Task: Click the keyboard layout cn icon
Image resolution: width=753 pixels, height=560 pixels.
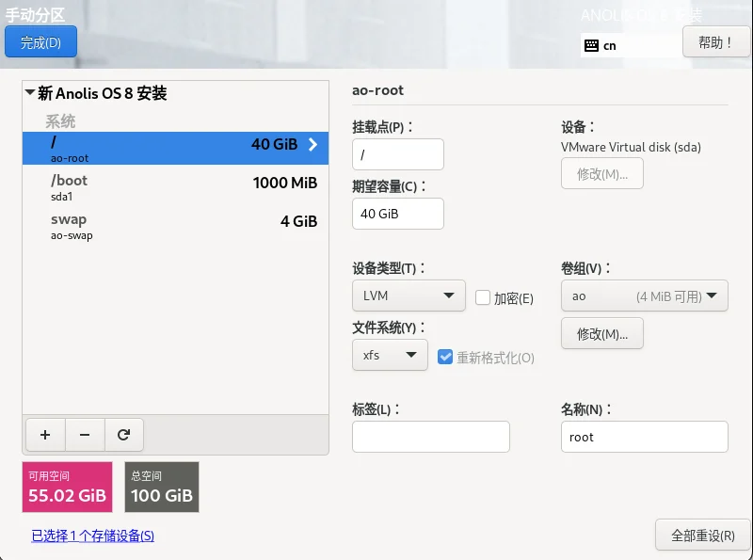Action: [x=591, y=45]
